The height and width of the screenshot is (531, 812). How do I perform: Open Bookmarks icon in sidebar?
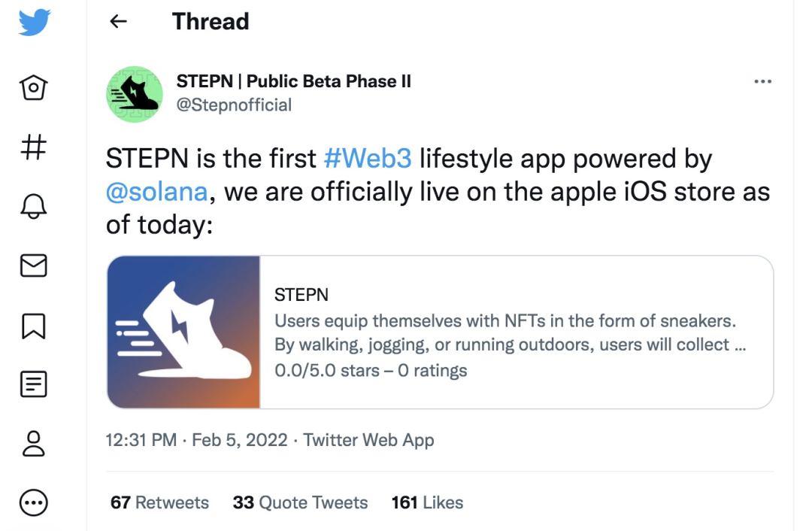click(34, 325)
